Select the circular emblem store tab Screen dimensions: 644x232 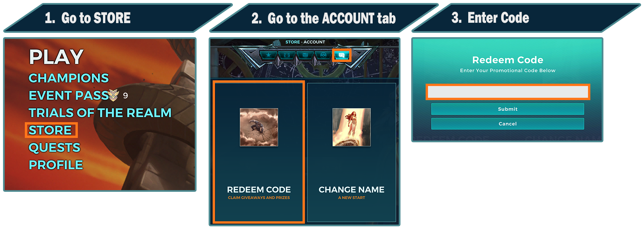pos(323,55)
